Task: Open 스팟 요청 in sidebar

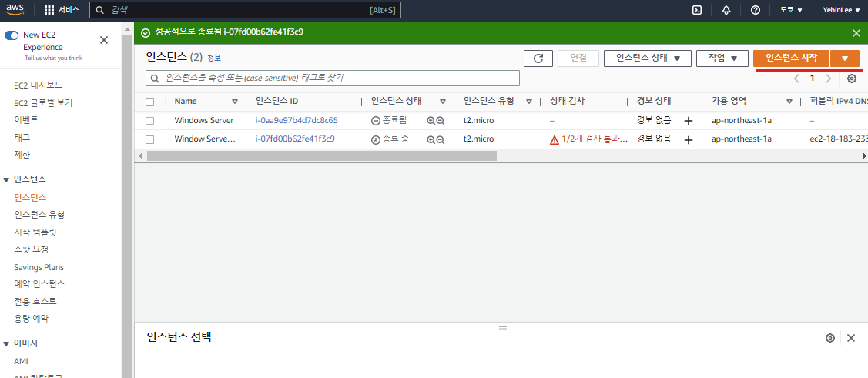Action: tap(31, 249)
